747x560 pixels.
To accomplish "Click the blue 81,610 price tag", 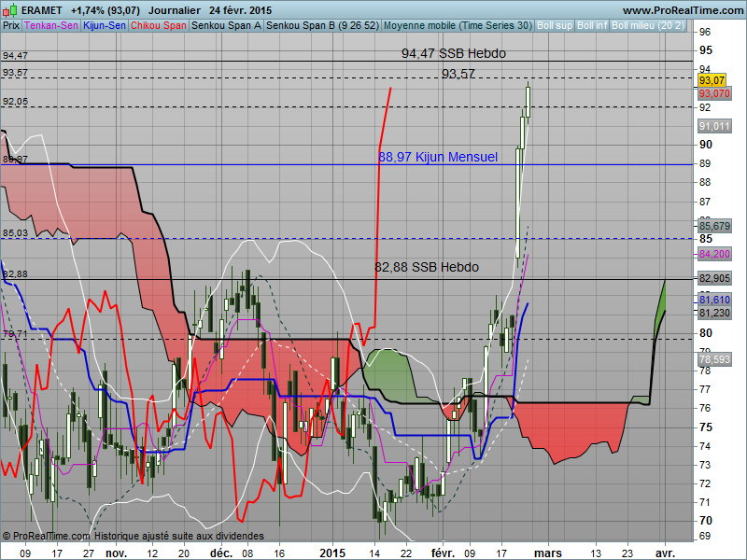I will point(714,300).
